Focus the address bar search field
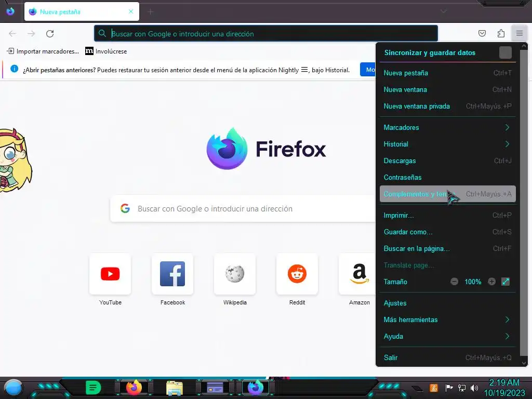The image size is (532, 399). (x=265, y=34)
